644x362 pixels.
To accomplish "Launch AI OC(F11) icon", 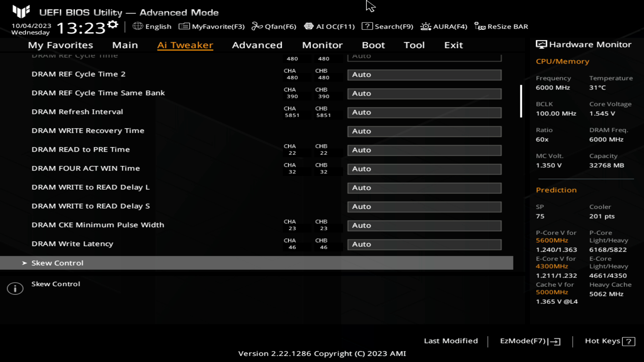I will pos(309,26).
